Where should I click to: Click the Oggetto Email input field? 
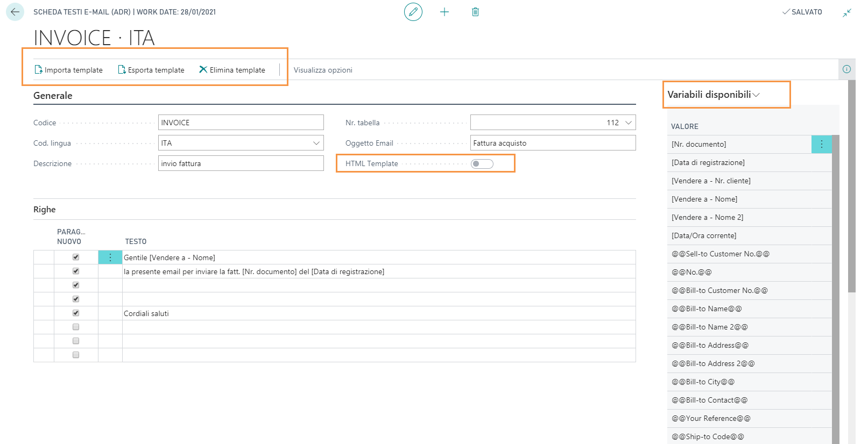[553, 143]
